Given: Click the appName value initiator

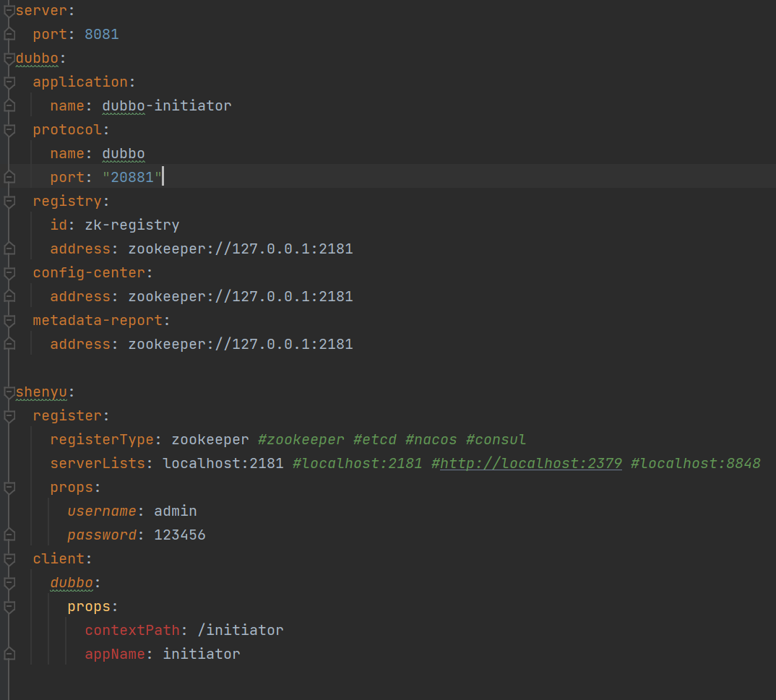Looking at the screenshot, I should point(201,654).
